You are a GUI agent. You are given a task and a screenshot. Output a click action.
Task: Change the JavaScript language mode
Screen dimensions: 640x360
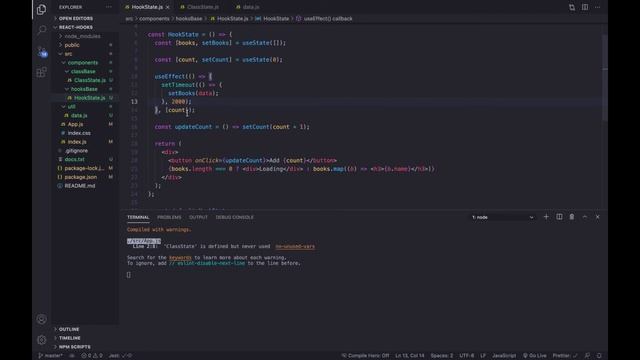tap(504, 356)
